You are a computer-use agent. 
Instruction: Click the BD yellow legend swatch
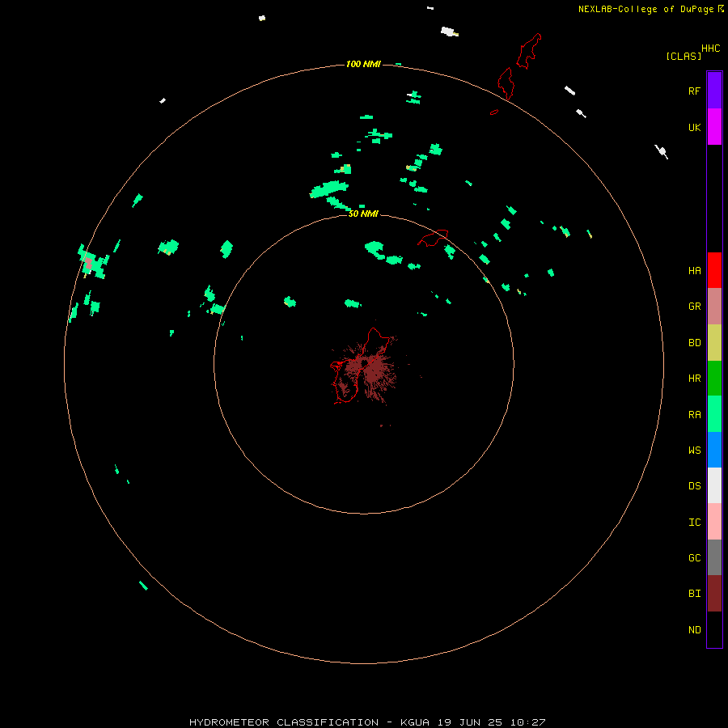click(x=714, y=343)
